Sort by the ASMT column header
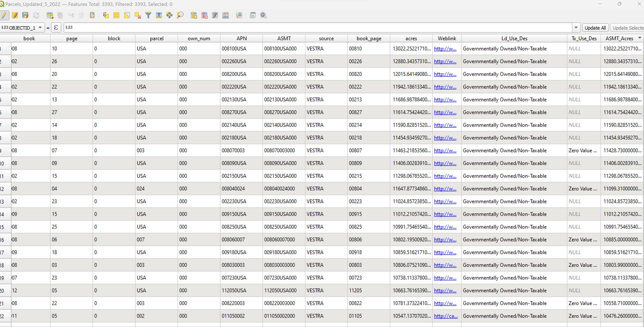 [x=284, y=39]
